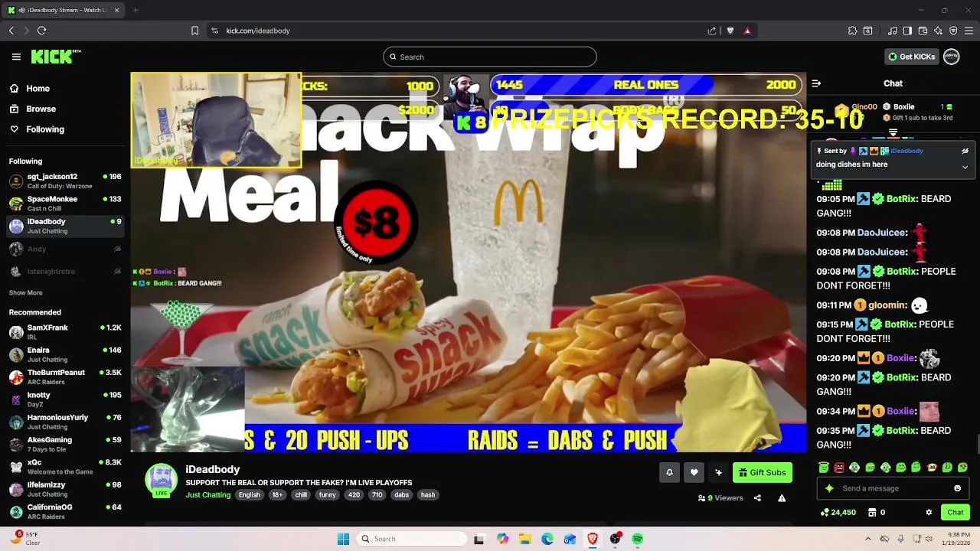
Task: Click Show More under Following
Action: pyautogui.click(x=25, y=293)
